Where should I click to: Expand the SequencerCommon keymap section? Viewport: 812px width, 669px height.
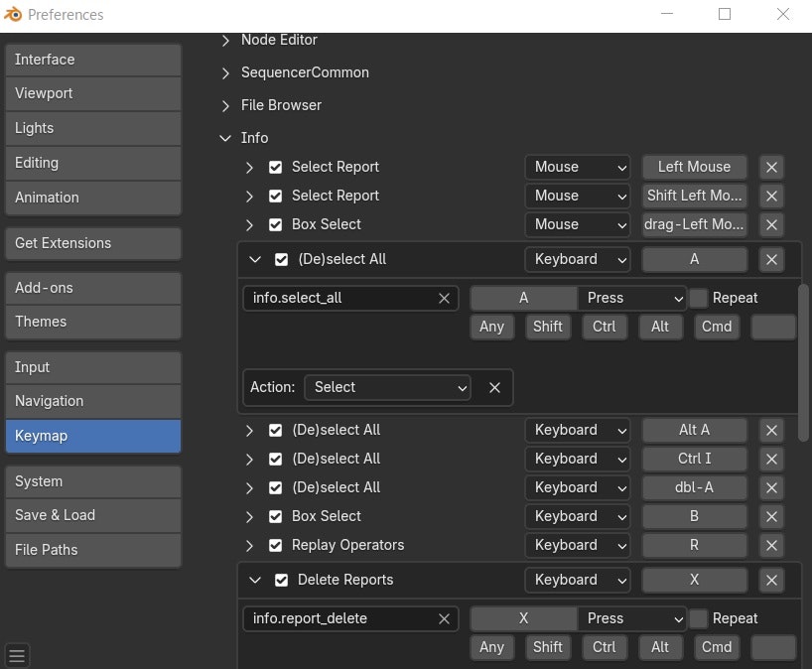point(225,73)
